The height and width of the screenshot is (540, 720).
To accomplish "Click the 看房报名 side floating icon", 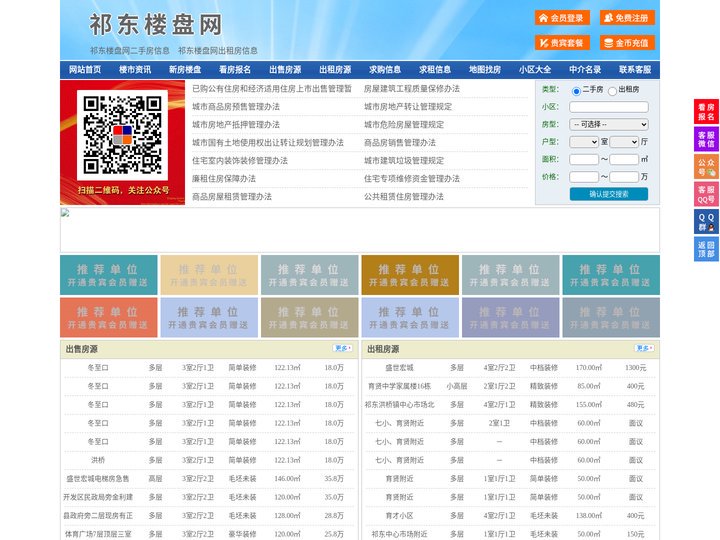I will coord(706,112).
